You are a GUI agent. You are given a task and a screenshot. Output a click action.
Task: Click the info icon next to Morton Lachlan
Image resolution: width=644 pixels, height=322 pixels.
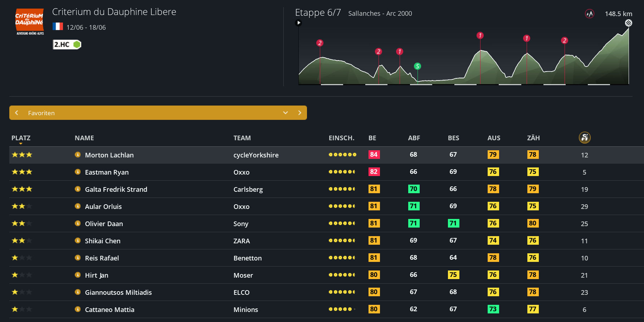(x=77, y=155)
